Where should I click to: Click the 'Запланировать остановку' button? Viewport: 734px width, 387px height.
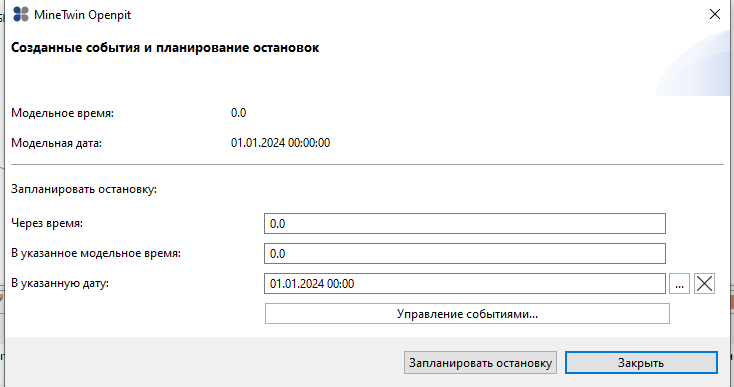(x=480, y=363)
